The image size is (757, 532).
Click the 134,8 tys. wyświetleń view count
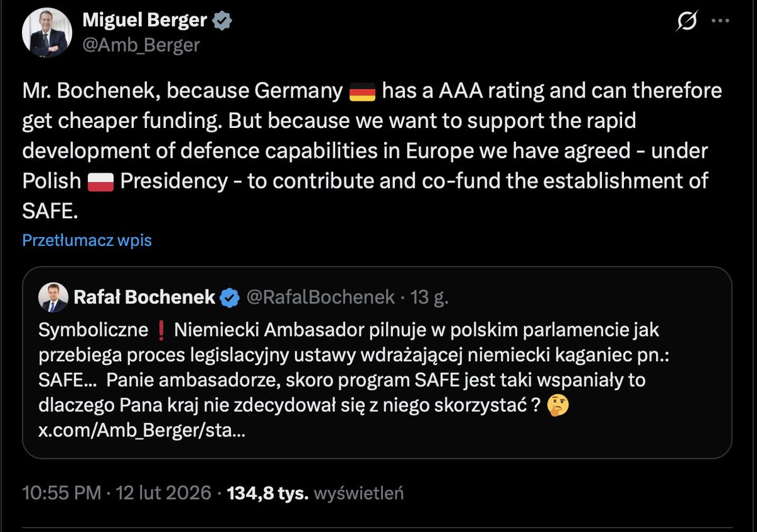click(315, 492)
